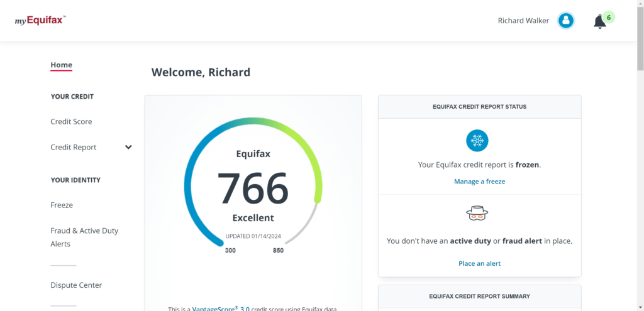644x311 pixels.
Task: Open the user profile avatar icon
Action: point(566,21)
